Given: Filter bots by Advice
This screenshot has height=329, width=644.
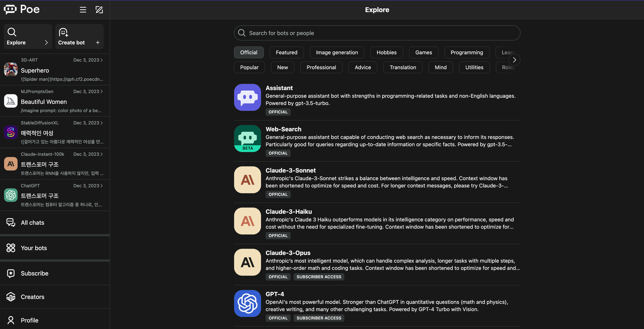Looking at the screenshot, I should (x=363, y=67).
